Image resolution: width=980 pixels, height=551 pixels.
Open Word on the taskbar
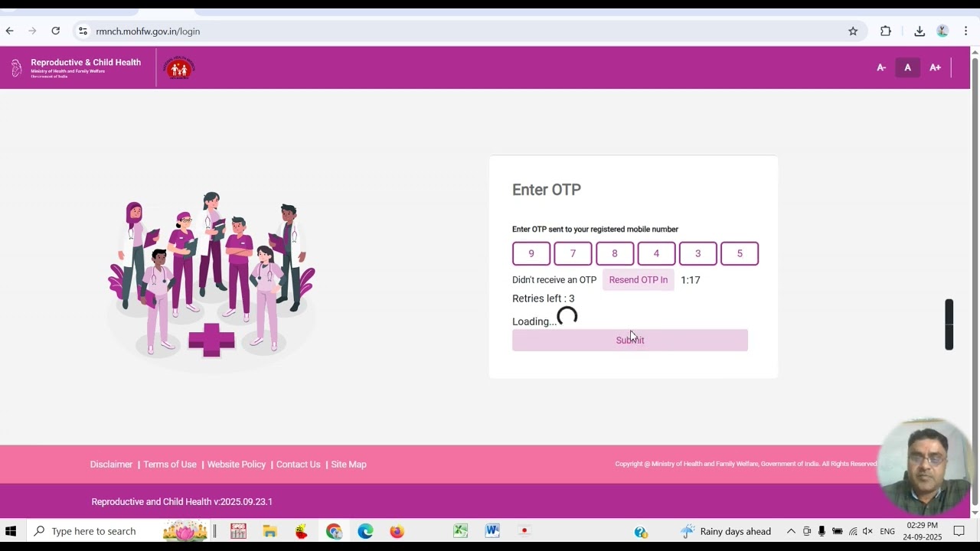click(x=492, y=531)
